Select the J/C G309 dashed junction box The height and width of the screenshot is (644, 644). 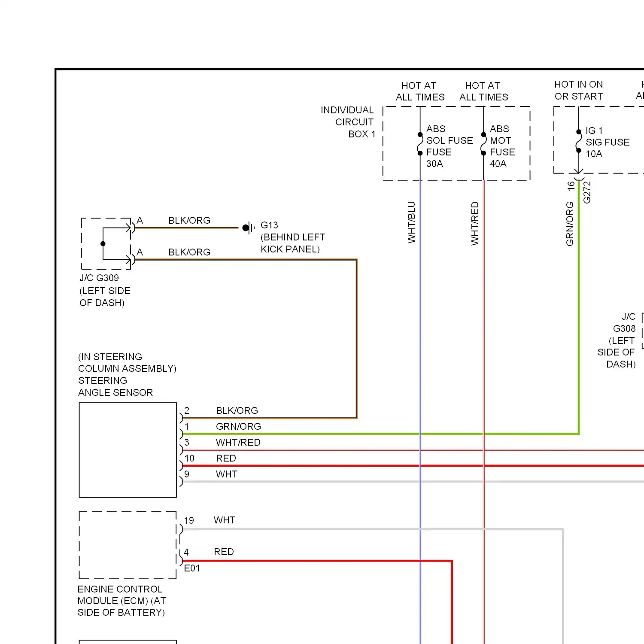point(106,243)
